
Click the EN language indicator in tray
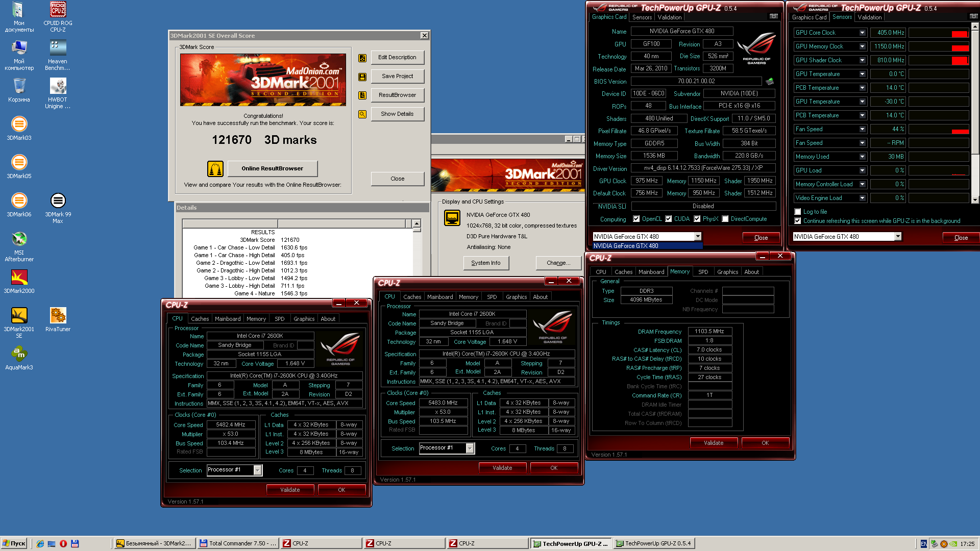coord(923,544)
